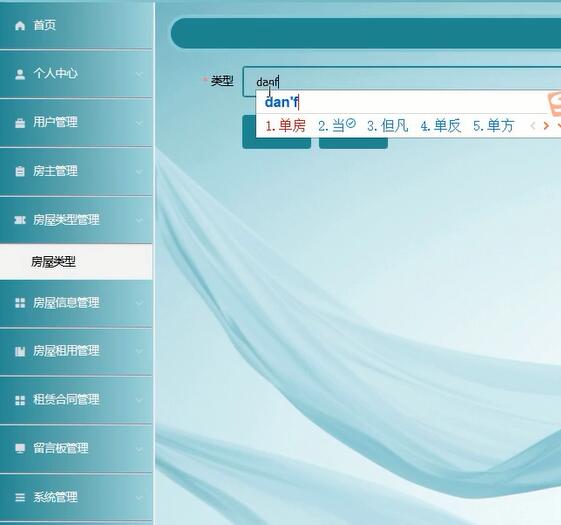
Task: Open the 房屋信息管理 menu label
Action: pyautogui.click(x=66, y=303)
